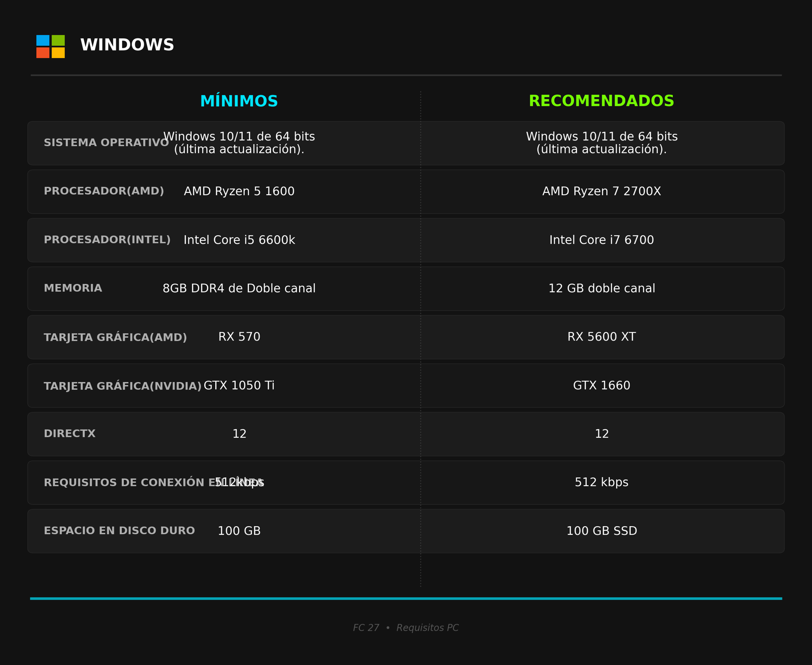Viewport: 812px width, 665px height.
Task: Select the 100 GB minimum disk value
Action: point(239,531)
